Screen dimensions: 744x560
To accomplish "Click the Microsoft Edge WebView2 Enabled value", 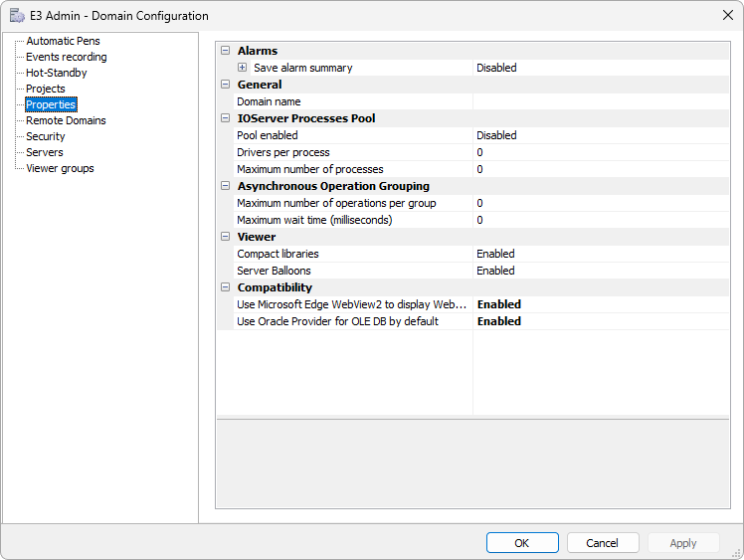I will pyautogui.click(x=601, y=304).
